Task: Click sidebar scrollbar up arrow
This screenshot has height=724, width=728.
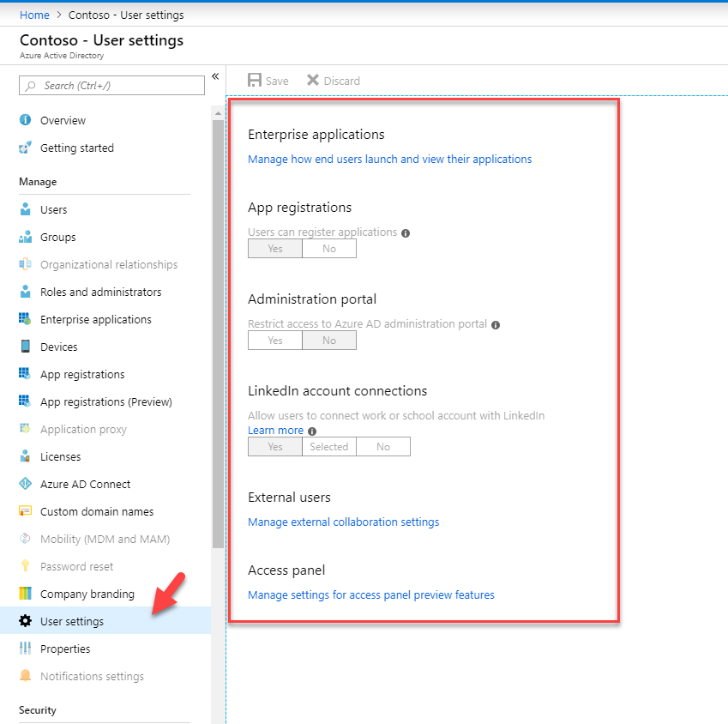Action: [x=218, y=114]
